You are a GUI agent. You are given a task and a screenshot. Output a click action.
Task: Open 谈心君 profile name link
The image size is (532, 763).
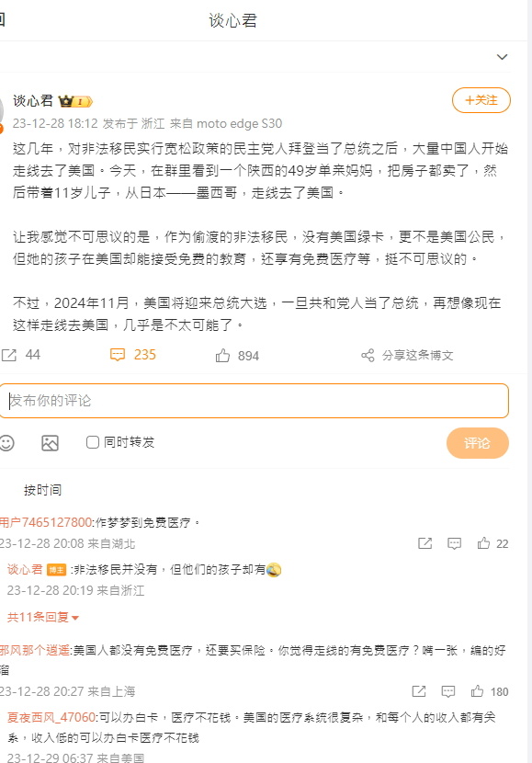pos(32,101)
